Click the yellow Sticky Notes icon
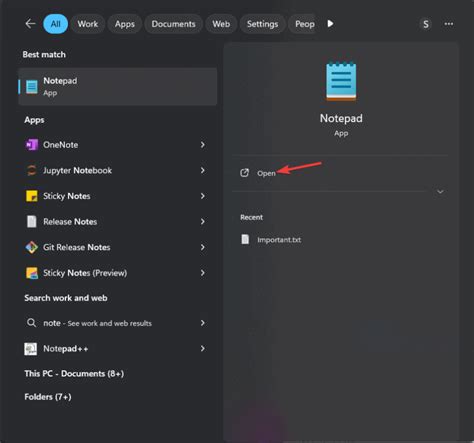 coord(32,196)
